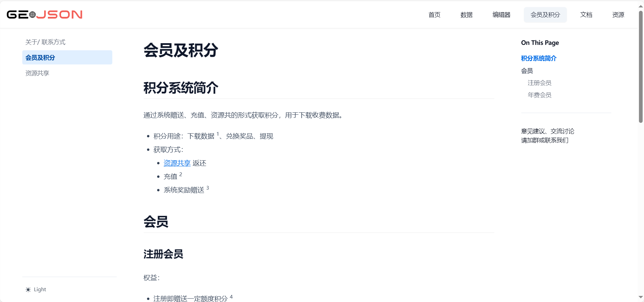Screen dimensions: 644x302
Task: Click the 获取方式: list item
Action: point(168,149)
